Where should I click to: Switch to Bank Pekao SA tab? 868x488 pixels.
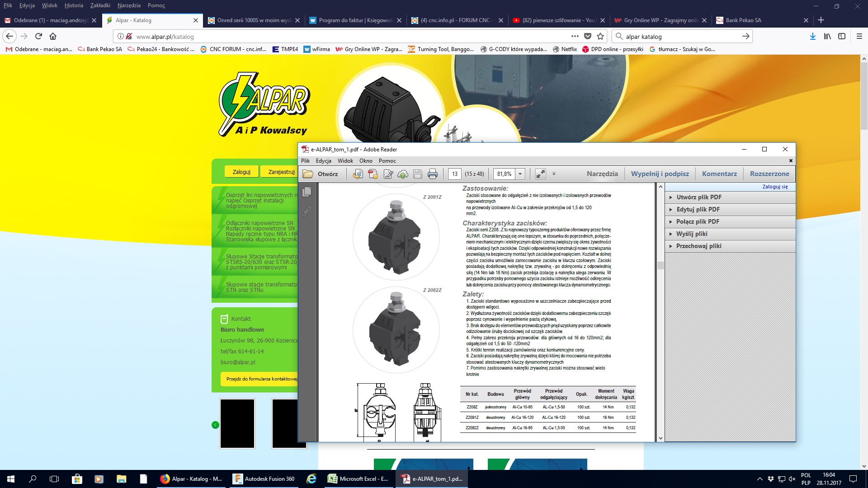pos(762,20)
